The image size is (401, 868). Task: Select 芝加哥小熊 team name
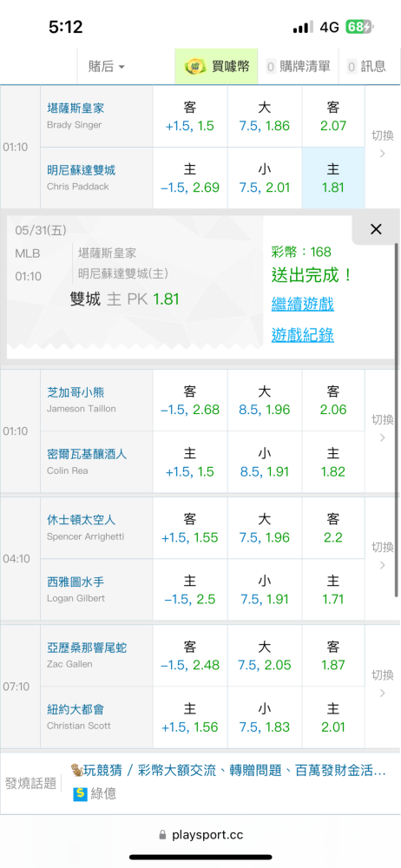coord(76,392)
